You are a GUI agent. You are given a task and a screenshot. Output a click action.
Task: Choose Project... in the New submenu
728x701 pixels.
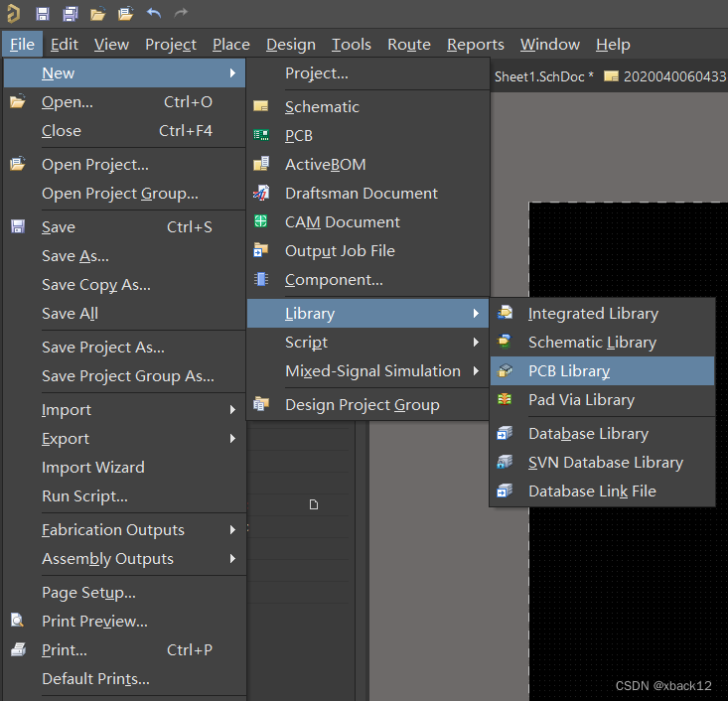click(x=368, y=73)
